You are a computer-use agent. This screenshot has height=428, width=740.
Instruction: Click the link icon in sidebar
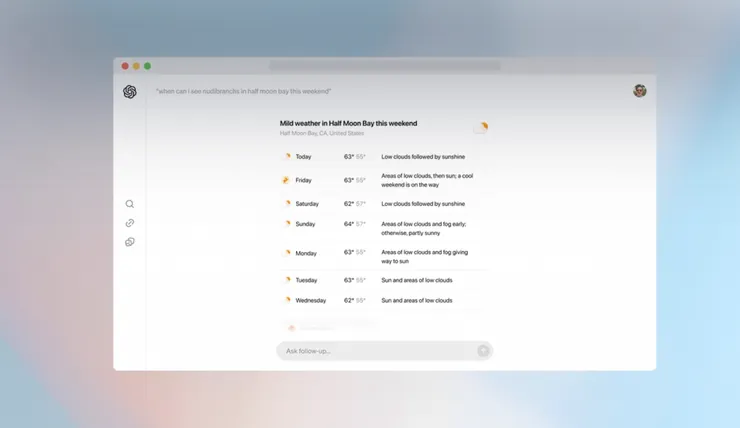[x=130, y=223]
